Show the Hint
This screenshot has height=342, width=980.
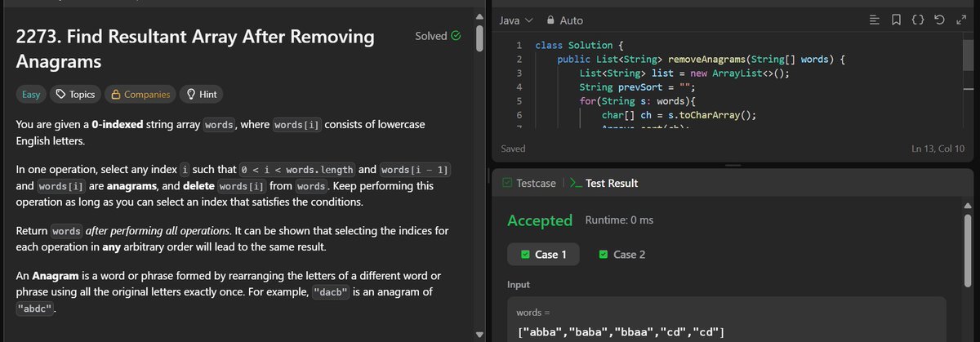point(201,94)
